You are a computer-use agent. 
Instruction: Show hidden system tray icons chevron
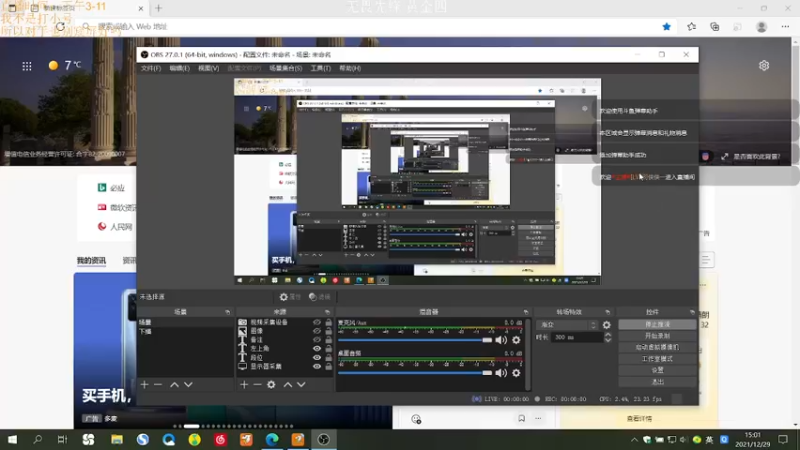click(x=634, y=440)
